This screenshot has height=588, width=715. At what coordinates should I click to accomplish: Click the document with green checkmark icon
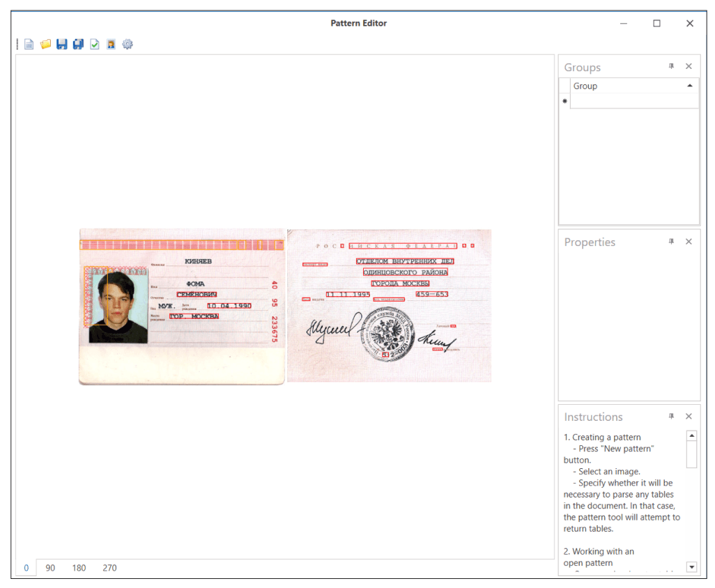point(95,45)
